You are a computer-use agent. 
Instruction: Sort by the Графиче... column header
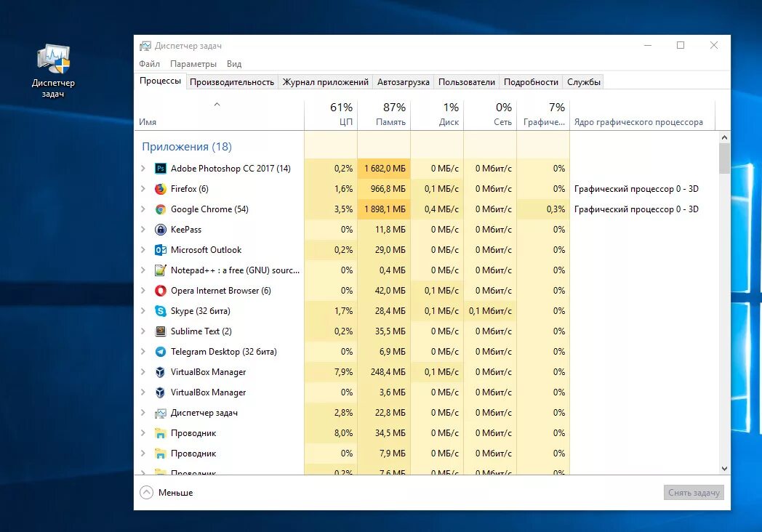click(543, 115)
